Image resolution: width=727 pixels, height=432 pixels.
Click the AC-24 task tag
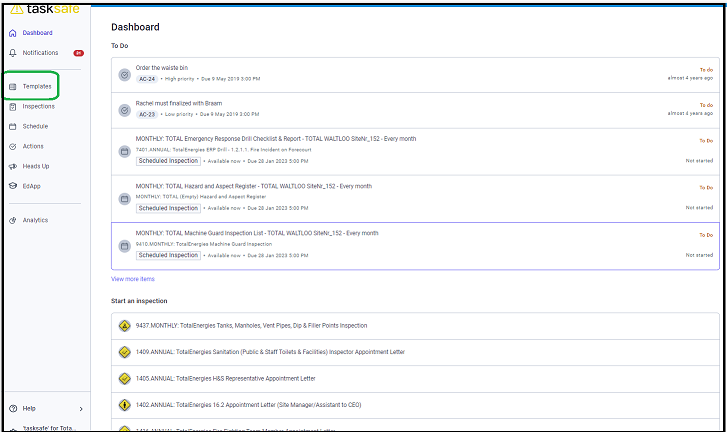tap(147, 79)
